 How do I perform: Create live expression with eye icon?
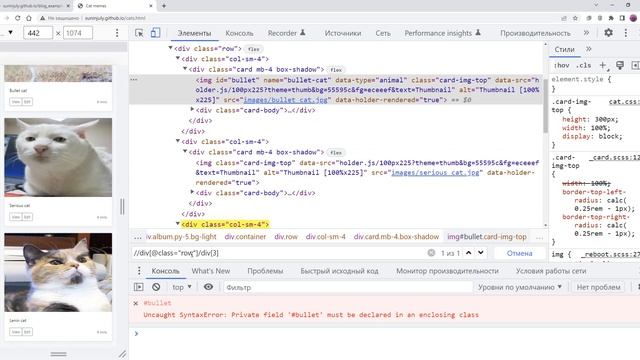click(208, 287)
